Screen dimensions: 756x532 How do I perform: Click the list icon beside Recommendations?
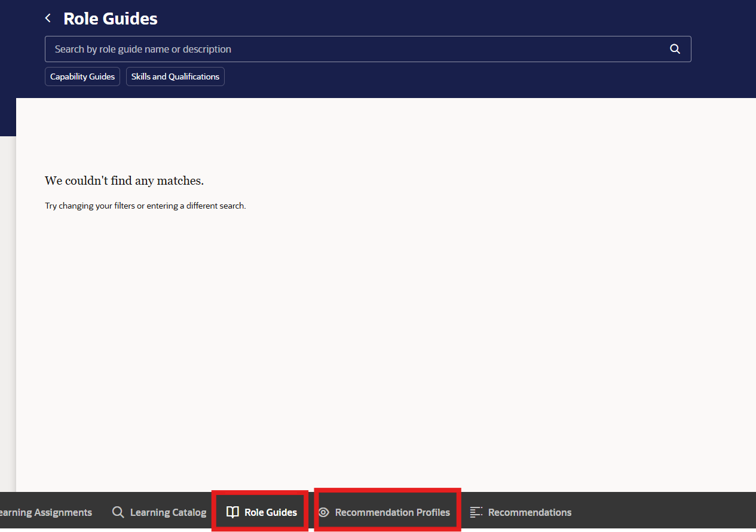tap(476, 512)
